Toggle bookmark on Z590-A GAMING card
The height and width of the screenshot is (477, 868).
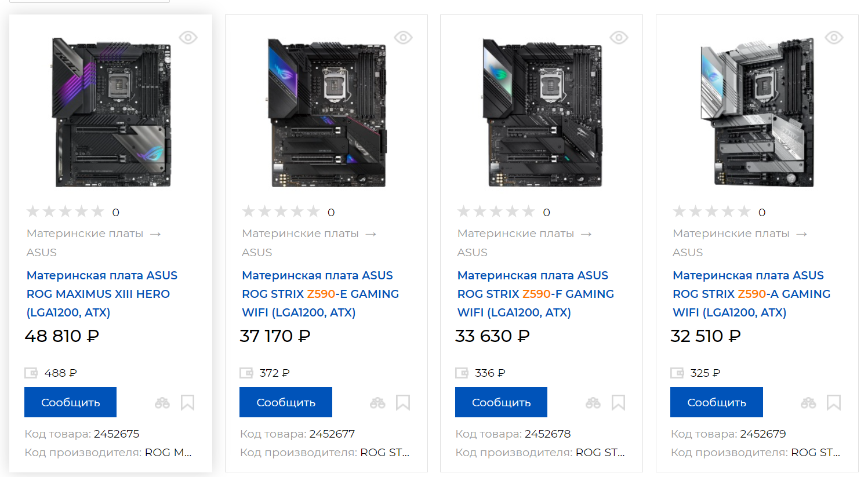tap(834, 403)
